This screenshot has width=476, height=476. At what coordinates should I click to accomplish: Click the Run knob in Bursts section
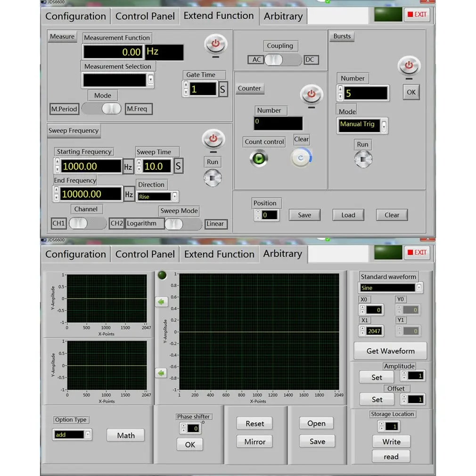[x=363, y=159]
